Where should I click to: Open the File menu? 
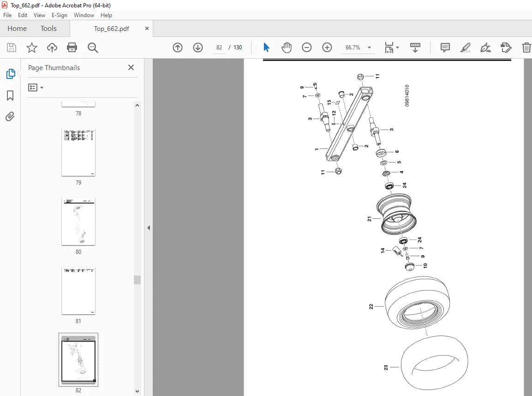tap(7, 15)
